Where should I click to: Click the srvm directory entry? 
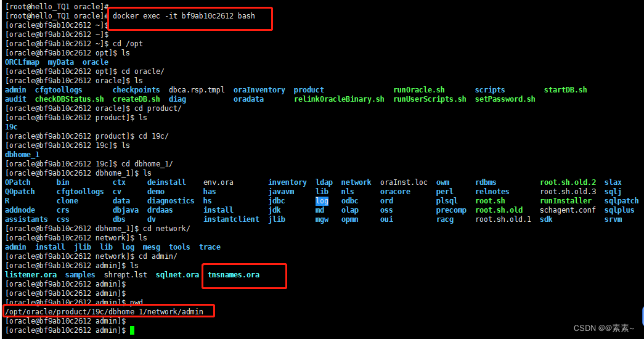613,219
